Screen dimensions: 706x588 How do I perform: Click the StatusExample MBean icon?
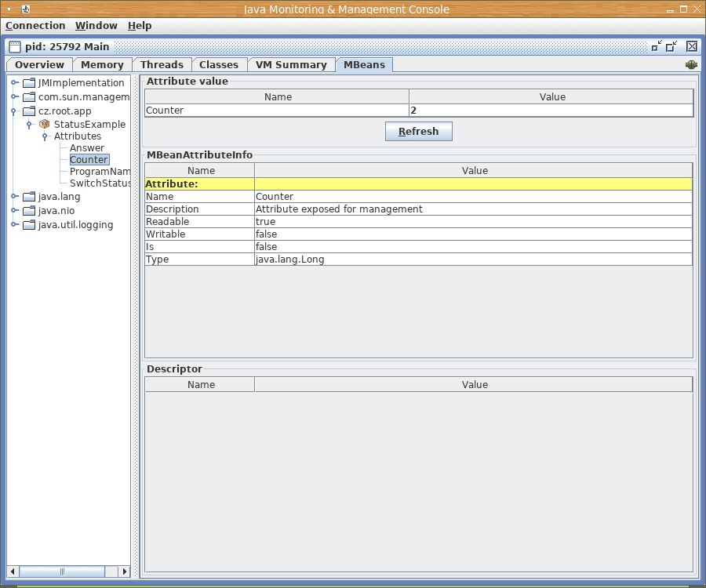44,124
